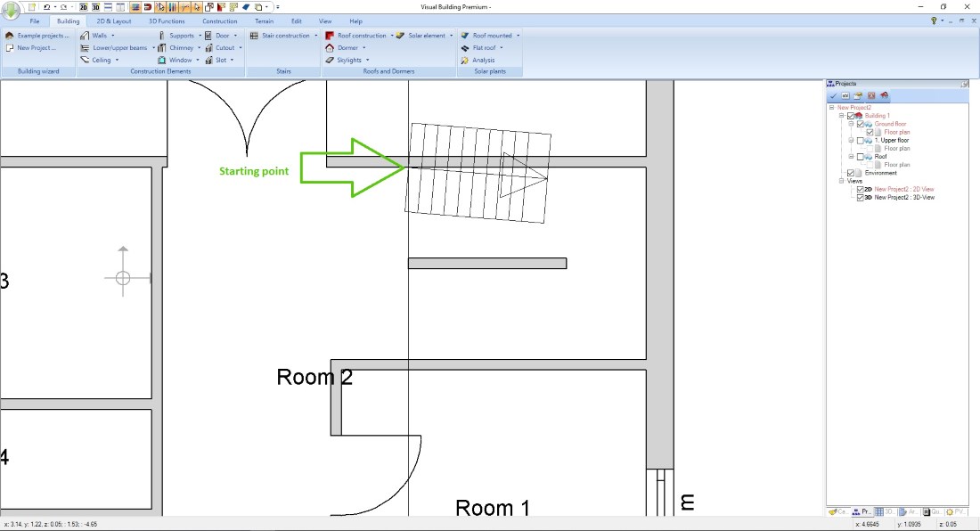Click the New Project button

36,48
